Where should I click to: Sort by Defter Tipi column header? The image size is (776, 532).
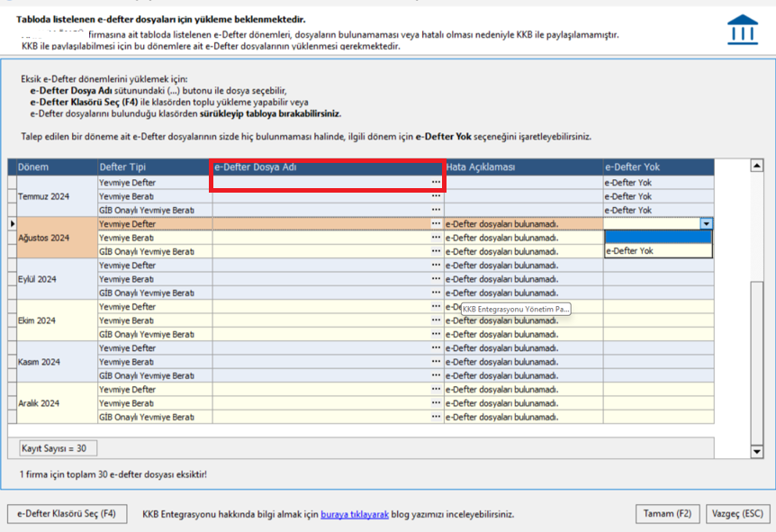[x=155, y=167]
